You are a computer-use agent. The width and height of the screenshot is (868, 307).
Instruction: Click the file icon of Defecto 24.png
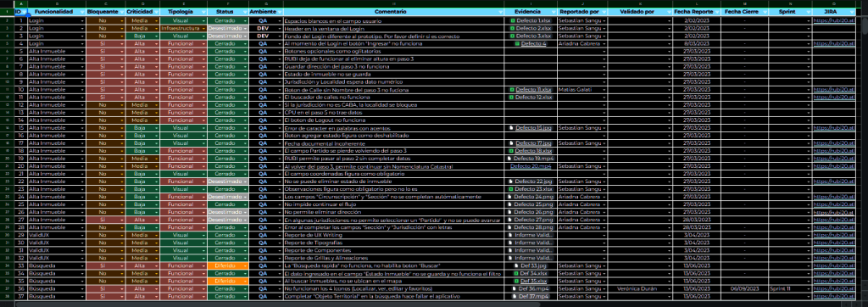(x=509, y=197)
